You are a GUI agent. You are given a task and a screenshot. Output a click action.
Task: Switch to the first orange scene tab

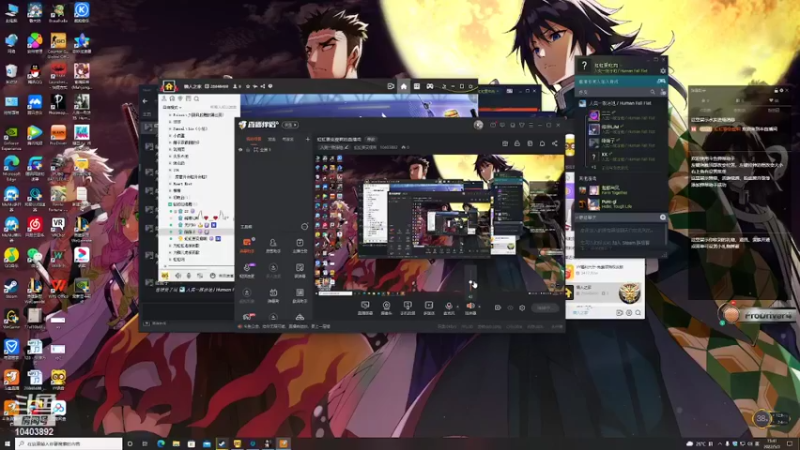[254, 139]
